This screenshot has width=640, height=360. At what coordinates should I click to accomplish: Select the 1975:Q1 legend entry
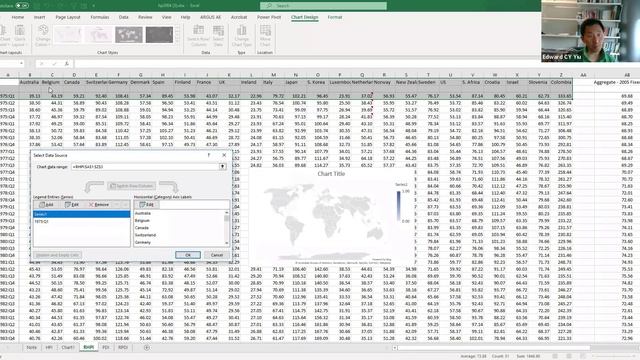[x=41, y=221]
